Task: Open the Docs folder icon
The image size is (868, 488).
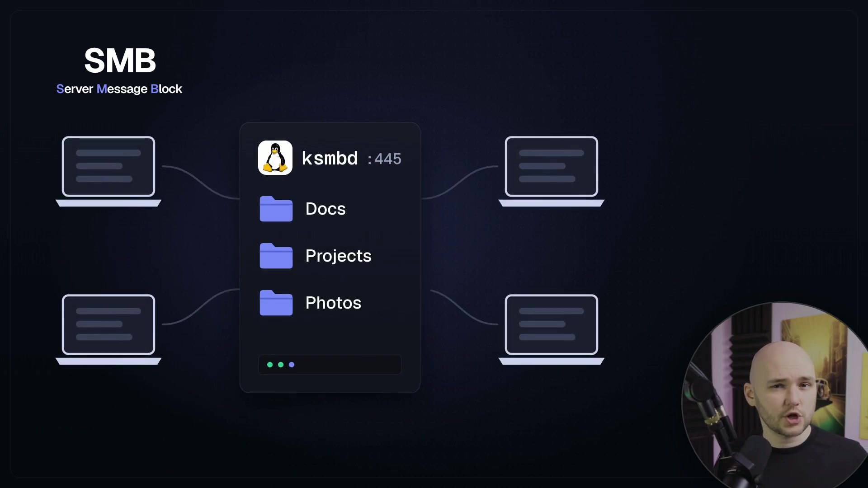Action: click(276, 209)
